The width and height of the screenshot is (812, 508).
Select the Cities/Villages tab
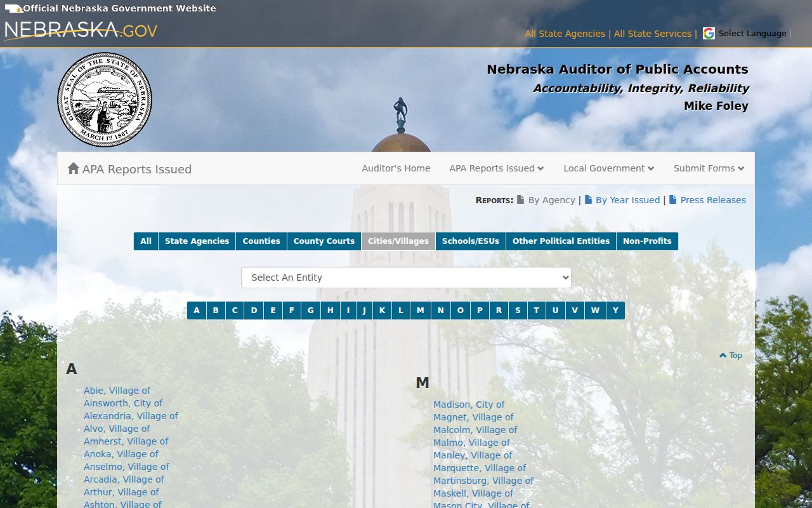pos(398,241)
